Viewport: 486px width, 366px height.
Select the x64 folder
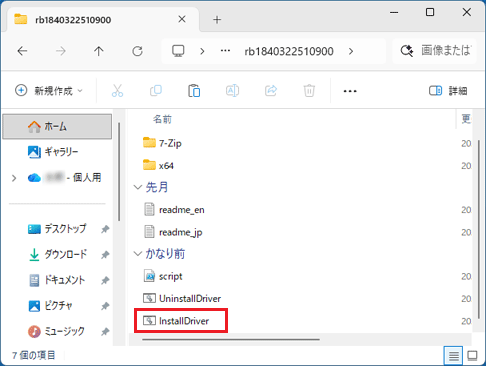[x=158, y=166]
